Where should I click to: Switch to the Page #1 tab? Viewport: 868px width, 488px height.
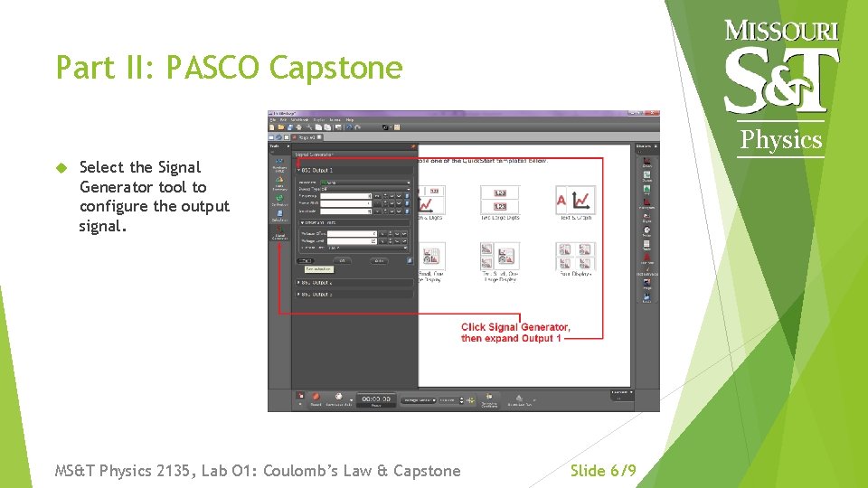coord(307,137)
